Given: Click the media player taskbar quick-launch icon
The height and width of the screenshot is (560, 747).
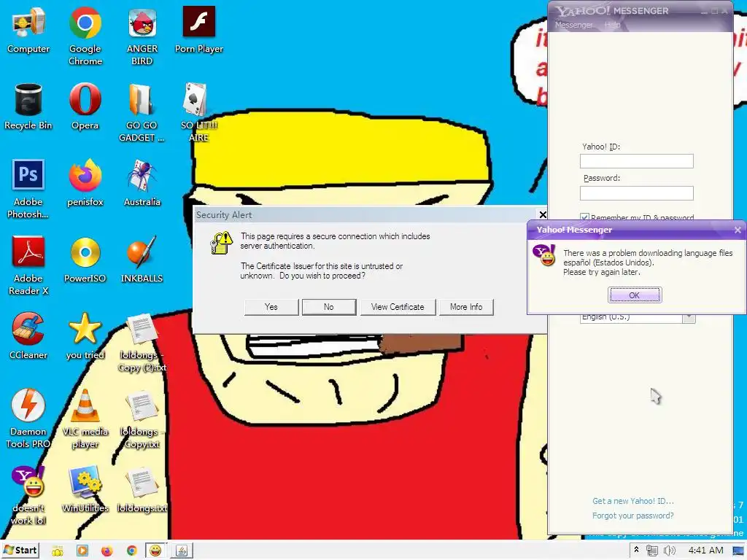Looking at the screenshot, I should (x=82, y=551).
